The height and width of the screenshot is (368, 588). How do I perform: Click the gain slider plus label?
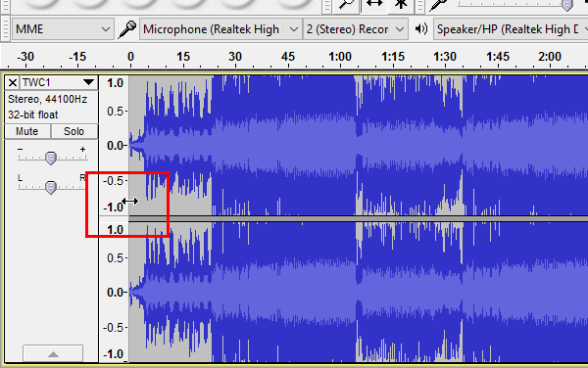82,149
